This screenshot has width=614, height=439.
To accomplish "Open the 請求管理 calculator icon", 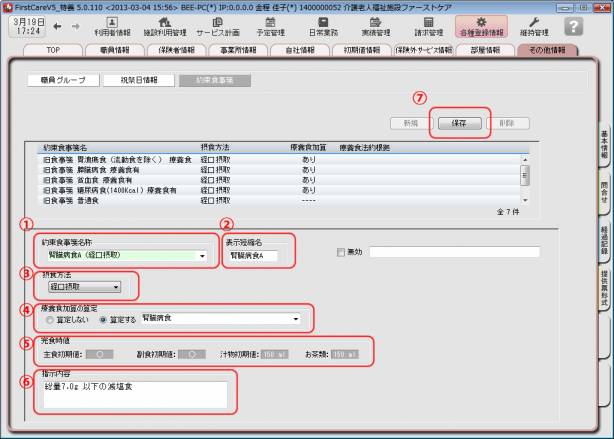I will click(x=428, y=26).
